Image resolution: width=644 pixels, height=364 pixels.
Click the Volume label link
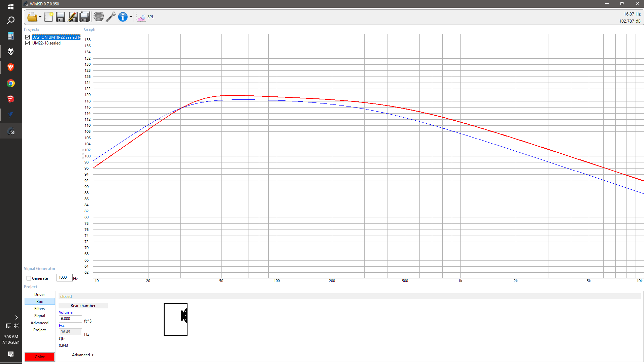coord(66,312)
